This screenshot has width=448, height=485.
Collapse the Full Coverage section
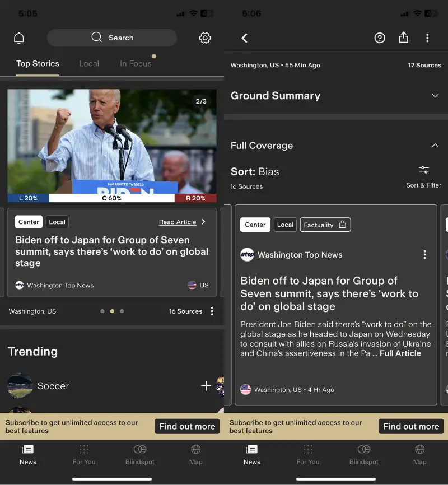435,146
